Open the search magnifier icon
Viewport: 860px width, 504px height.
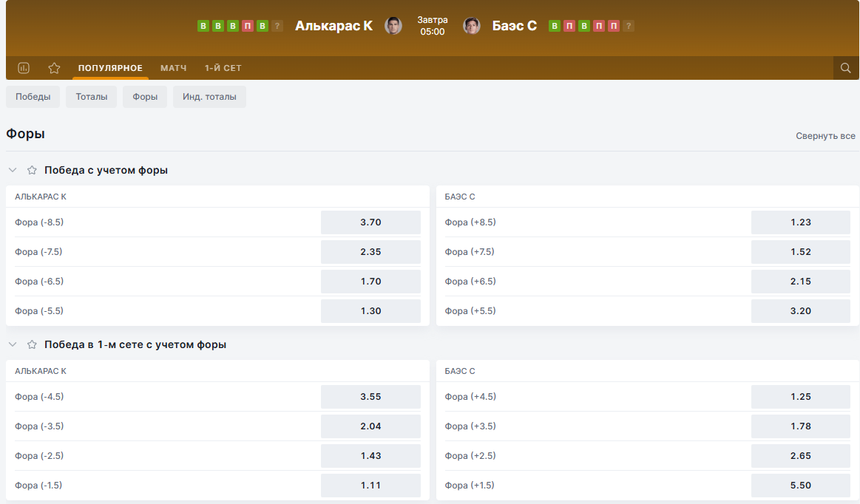tap(846, 68)
